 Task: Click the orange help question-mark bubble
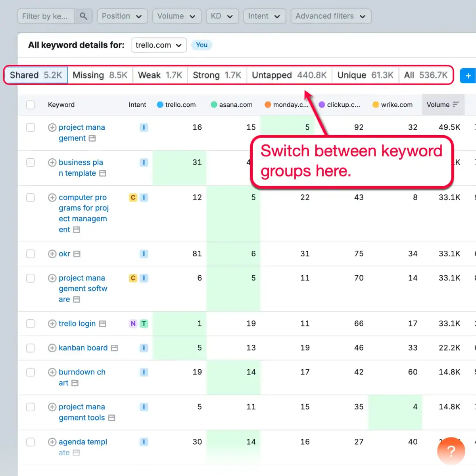coord(451,451)
